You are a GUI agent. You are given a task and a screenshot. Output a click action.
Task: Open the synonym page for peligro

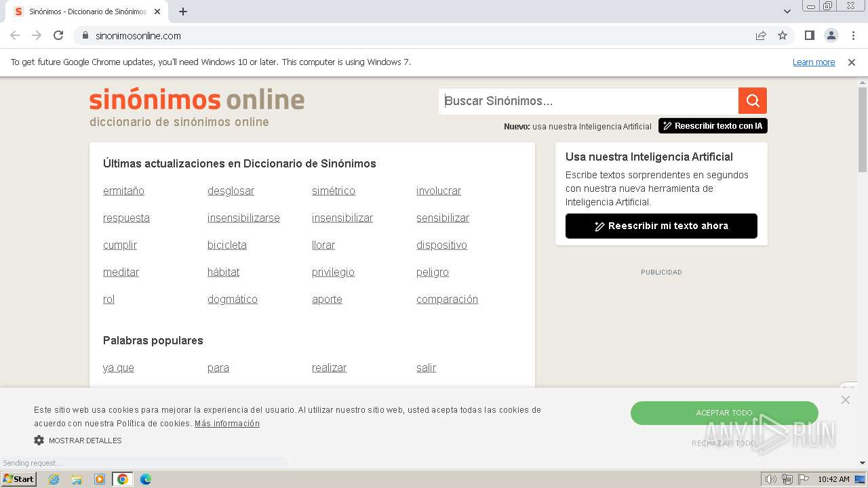[x=433, y=272]
